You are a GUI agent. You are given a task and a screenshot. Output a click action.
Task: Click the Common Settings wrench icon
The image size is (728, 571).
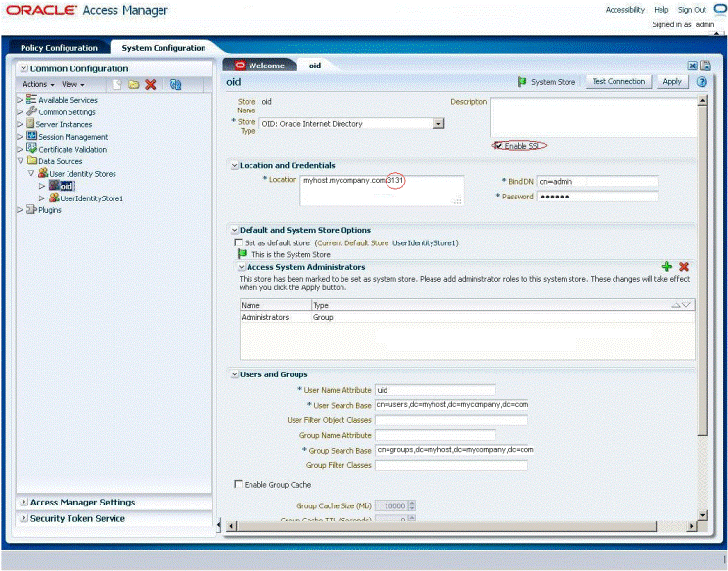tap(31, 111)
